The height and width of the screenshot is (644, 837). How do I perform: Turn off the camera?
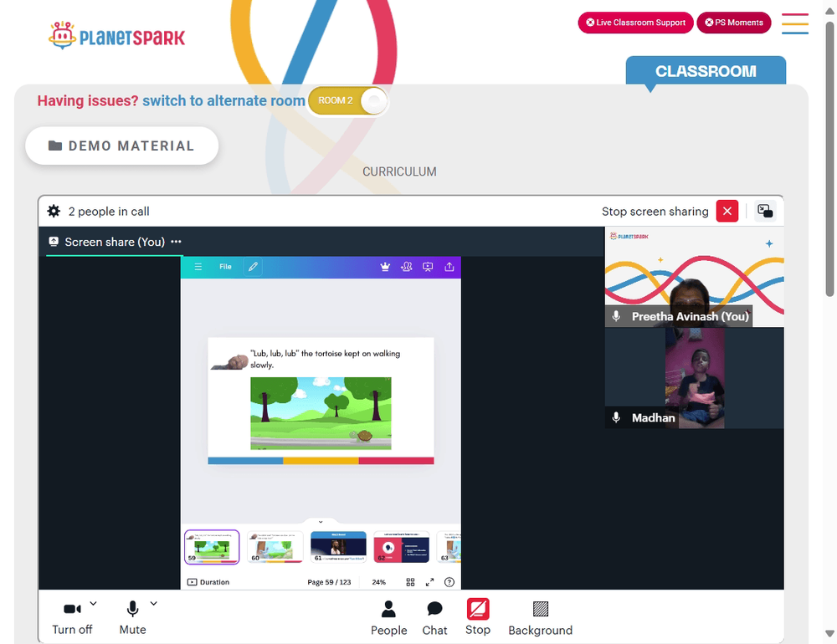tap(72, 618)
